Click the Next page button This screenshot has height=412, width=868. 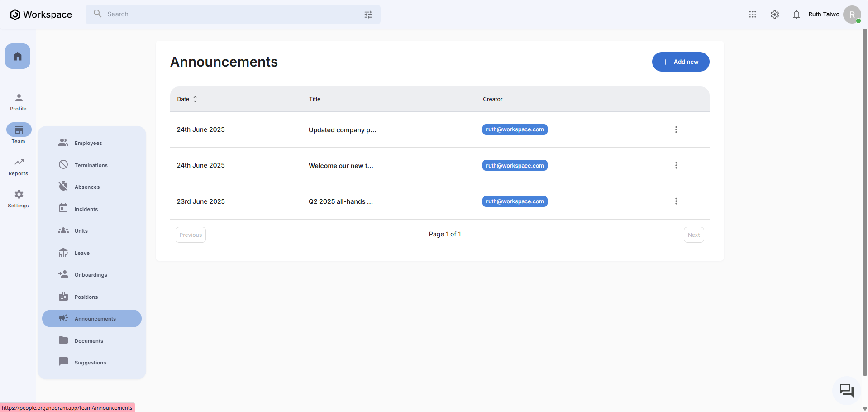click(693, 235)
